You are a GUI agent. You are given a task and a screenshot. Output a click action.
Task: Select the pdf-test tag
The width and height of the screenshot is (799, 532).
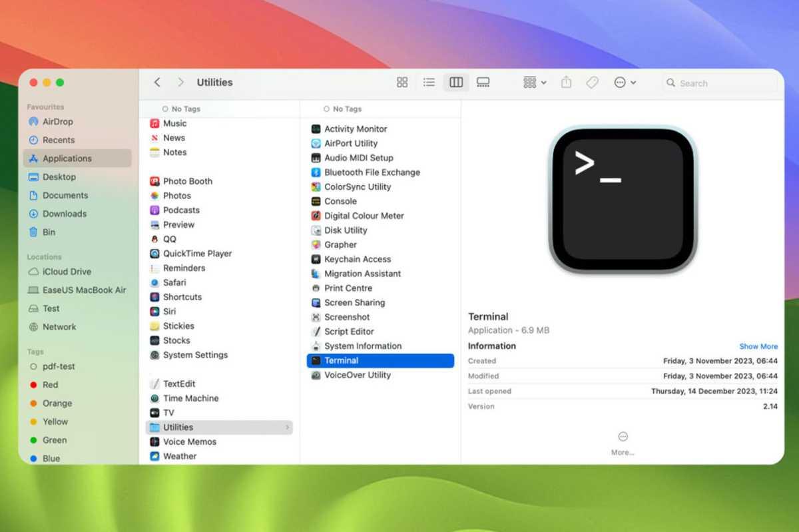click(x=59, y=366)
